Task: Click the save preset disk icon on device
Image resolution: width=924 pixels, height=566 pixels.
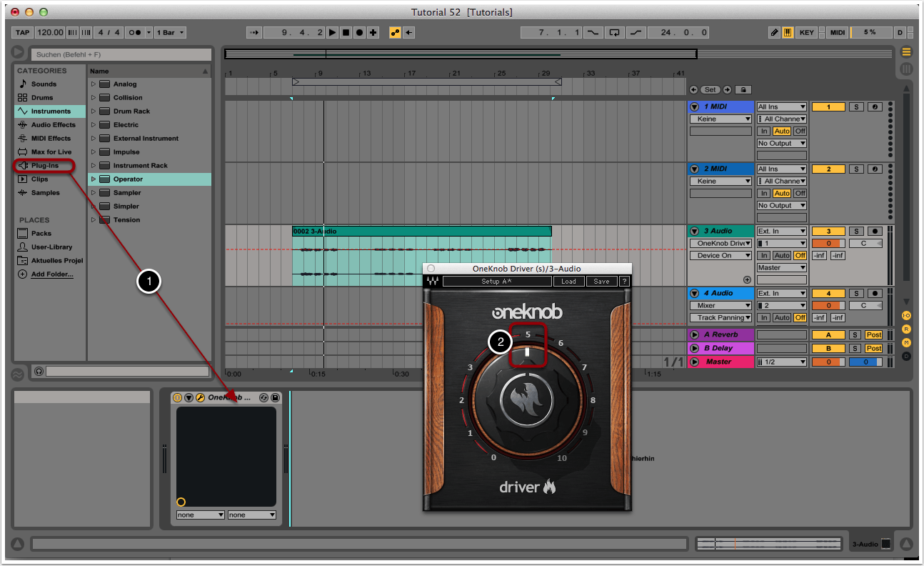Action: [276, 397]
